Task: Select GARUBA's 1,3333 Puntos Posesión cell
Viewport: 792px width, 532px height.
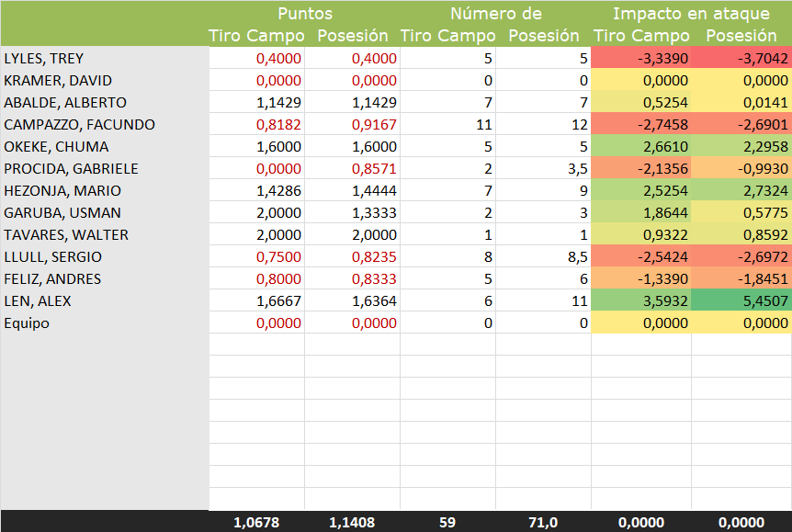Action: point(352,212)
